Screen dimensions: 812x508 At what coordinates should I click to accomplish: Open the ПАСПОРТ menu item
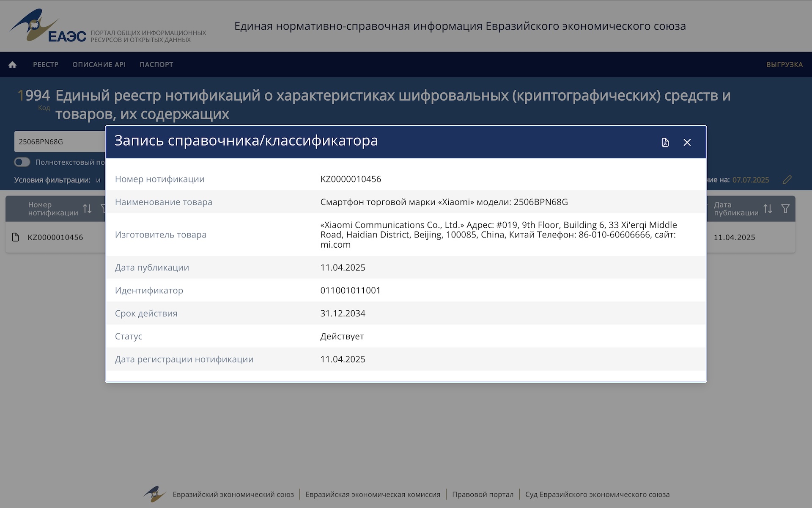coord(156,64)
